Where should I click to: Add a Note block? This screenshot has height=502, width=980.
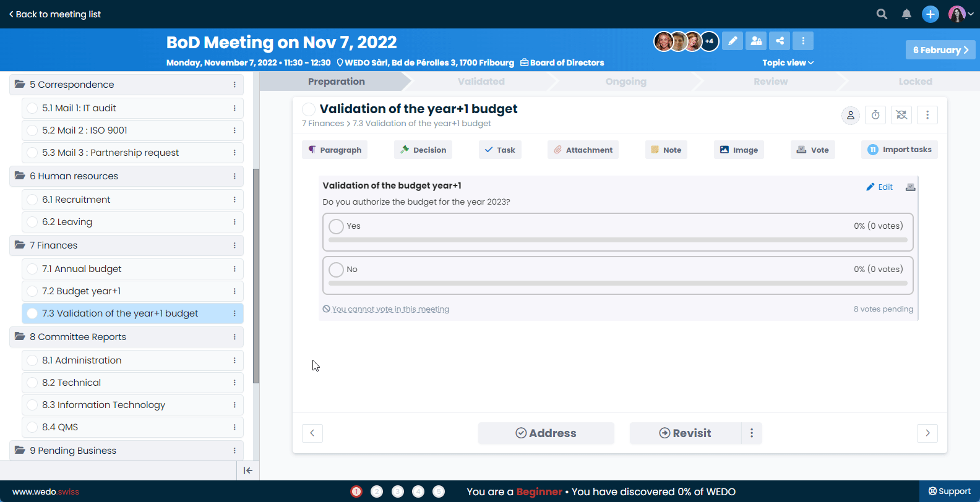666,150
